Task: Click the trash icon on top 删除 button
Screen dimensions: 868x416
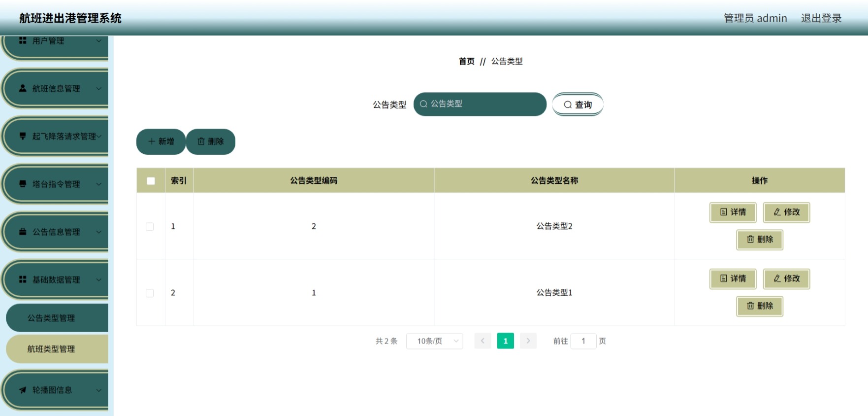Action: click(x=201, y=141)
